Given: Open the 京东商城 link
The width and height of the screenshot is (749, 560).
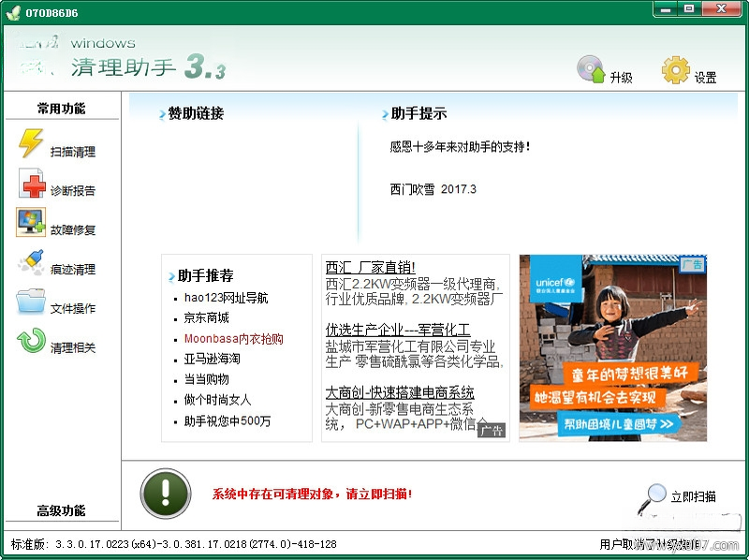Looking at the screenshot, I should point(206,317).
